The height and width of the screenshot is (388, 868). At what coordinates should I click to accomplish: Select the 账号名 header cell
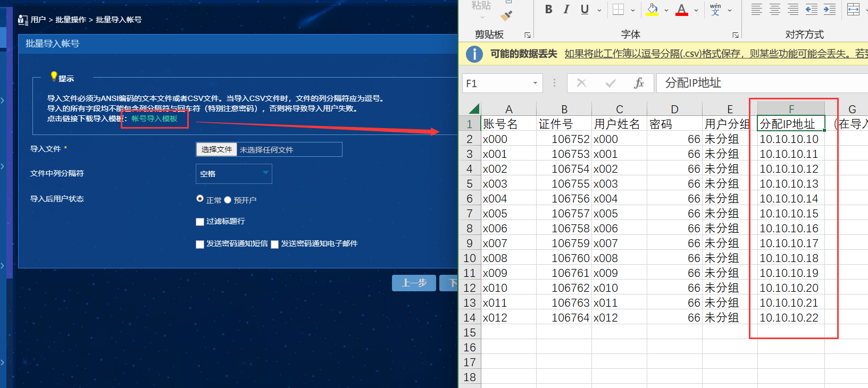click(509, 124)
